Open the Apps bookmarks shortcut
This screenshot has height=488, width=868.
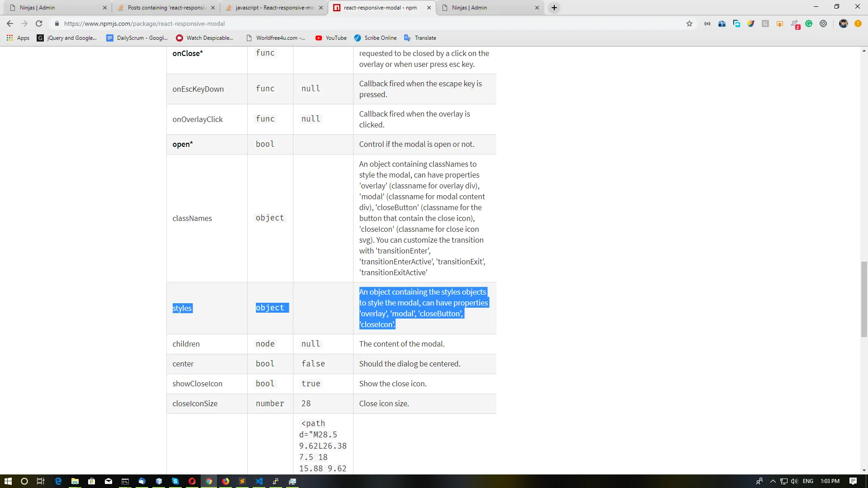pos(18,38)
